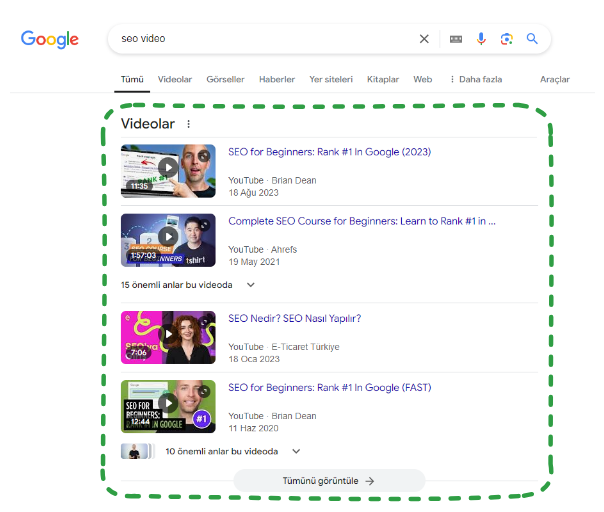Play the 11:35 Brian Dean video thumbnail
This screenshot has height=512, width=604.
(x=167, y=168)
